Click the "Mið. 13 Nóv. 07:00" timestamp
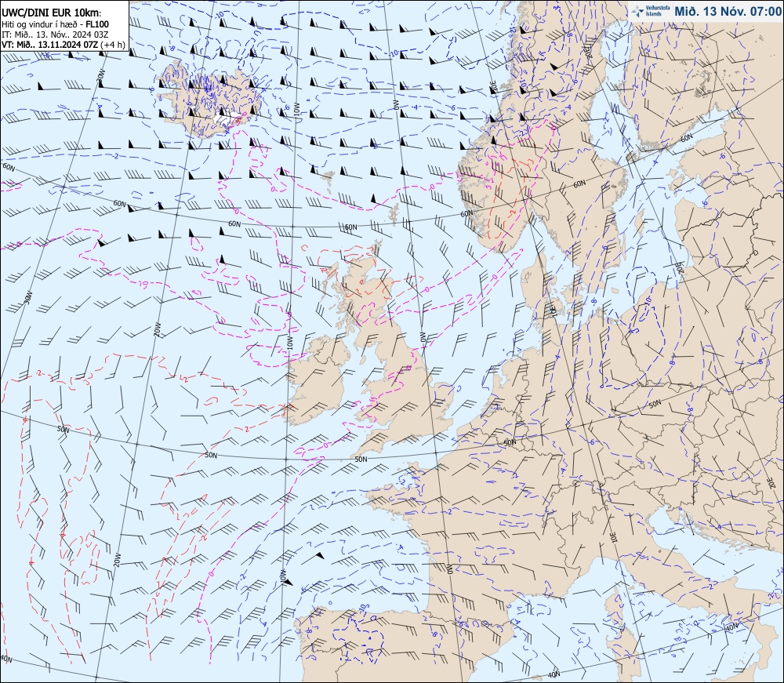Screen dimensions: 784x683 click(728, 11)
